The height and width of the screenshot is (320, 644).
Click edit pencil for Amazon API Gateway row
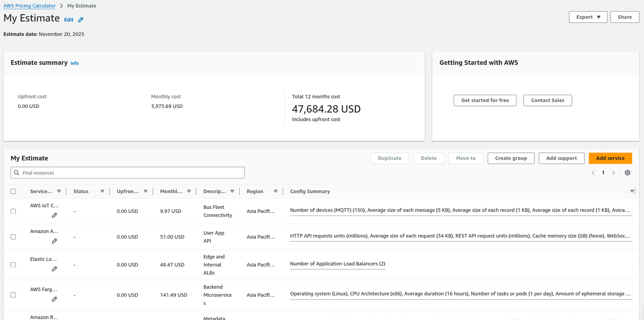(54, 241)
